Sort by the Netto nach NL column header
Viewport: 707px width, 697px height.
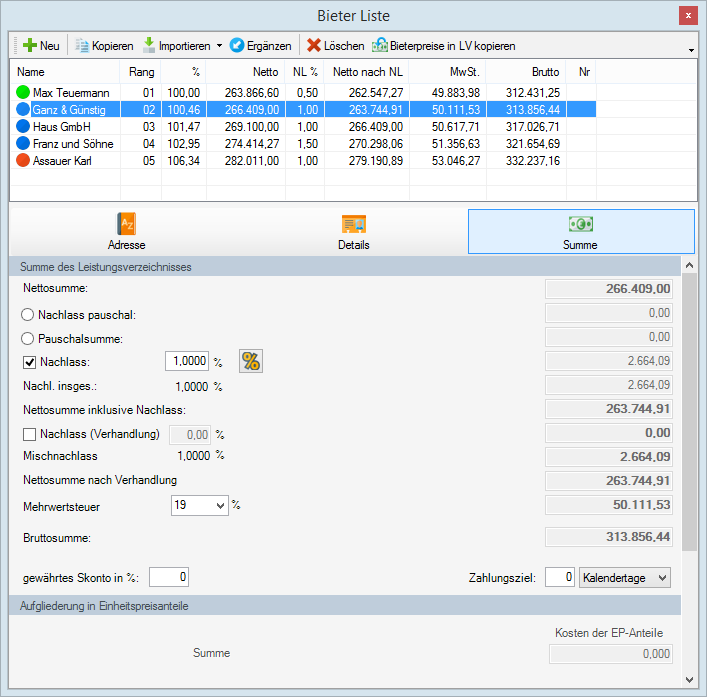coord(367,72)
